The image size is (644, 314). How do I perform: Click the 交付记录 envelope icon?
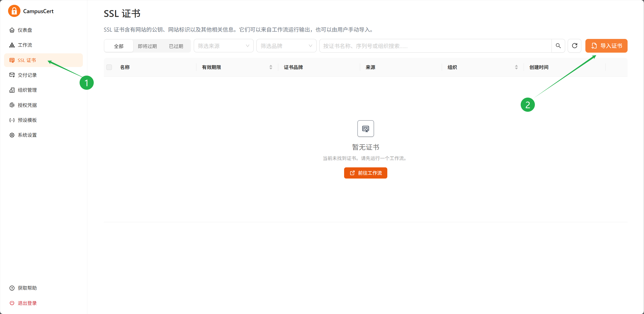tap(12, 75)
